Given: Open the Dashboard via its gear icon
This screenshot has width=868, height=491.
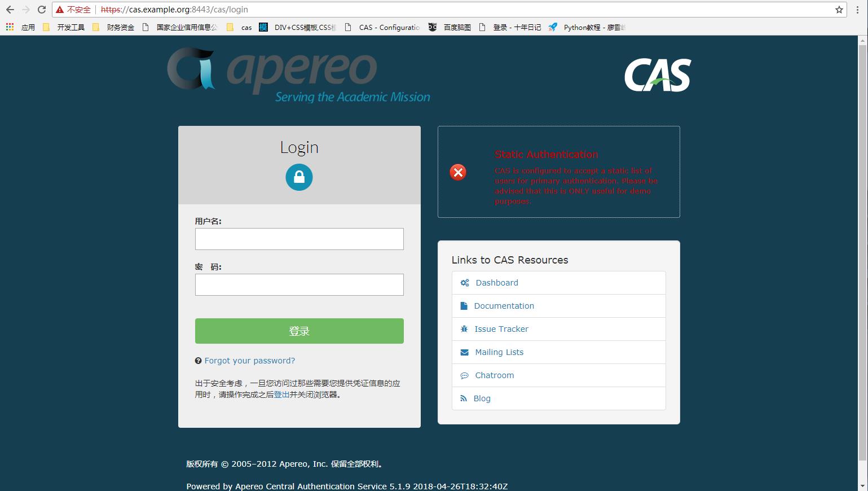Looking at the screenshot, I should tap(464, 282).
